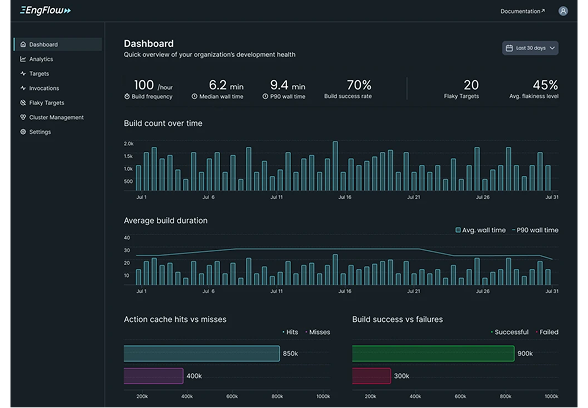Toggle the Misses legend entry
Screen dimensions: 588x408
(x=318, y=332)
